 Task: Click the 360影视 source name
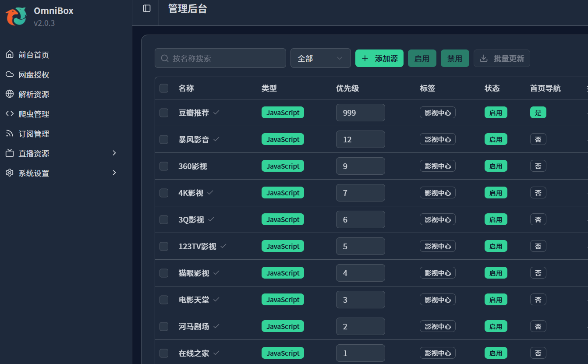[x=193, y=166]
